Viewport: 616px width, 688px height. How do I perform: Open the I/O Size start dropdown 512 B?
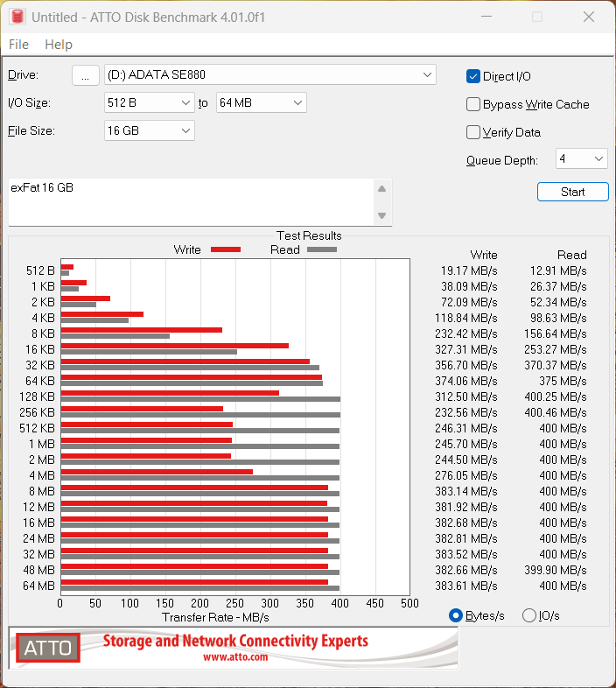[x=150, y=102]
